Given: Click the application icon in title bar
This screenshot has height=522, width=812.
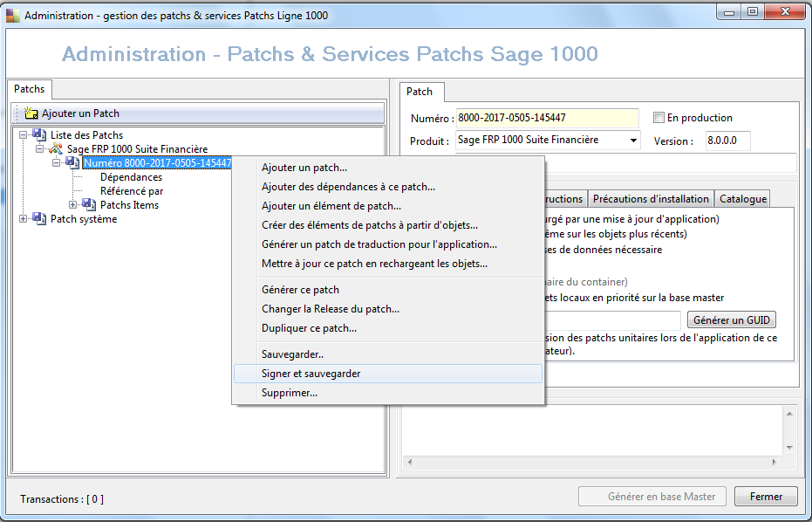Looking at the screenshot, I should (x=12, y=16).
